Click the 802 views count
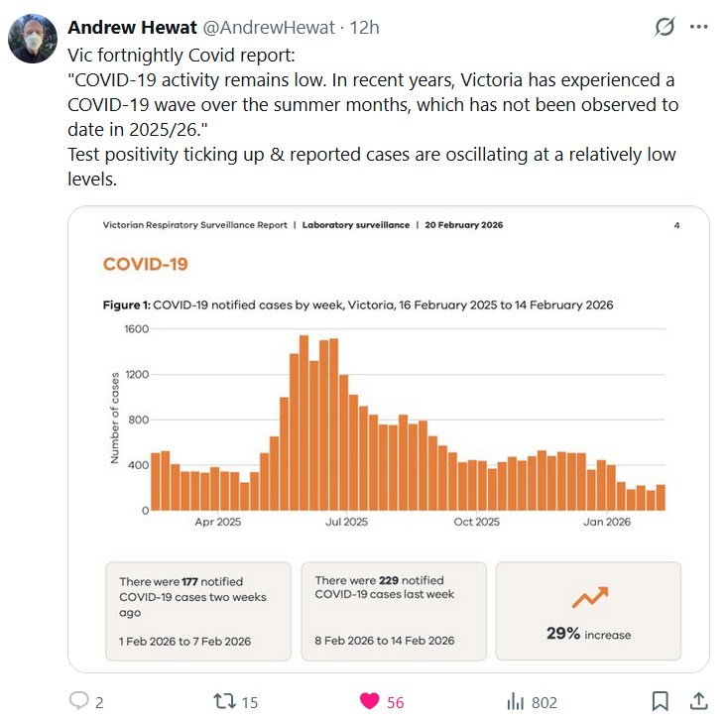Screen dimensions: 728x724 coord(544,702)
